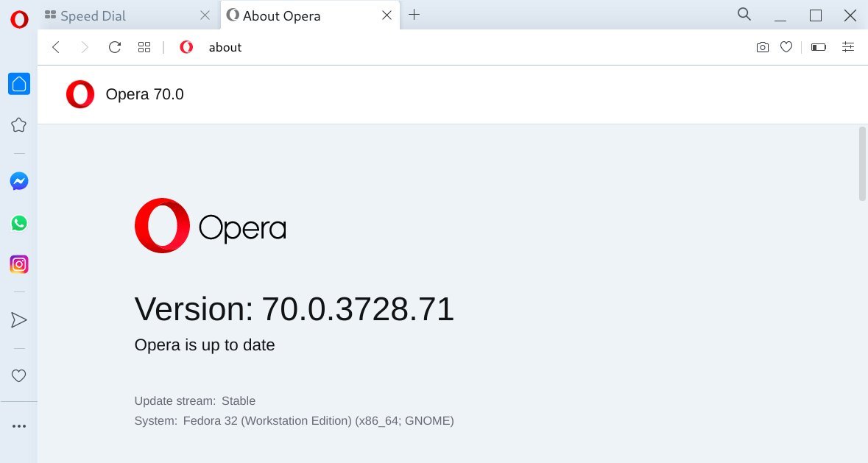Open sidebar three-dots setup menu

pyautogui.click(x=19, y=426)
